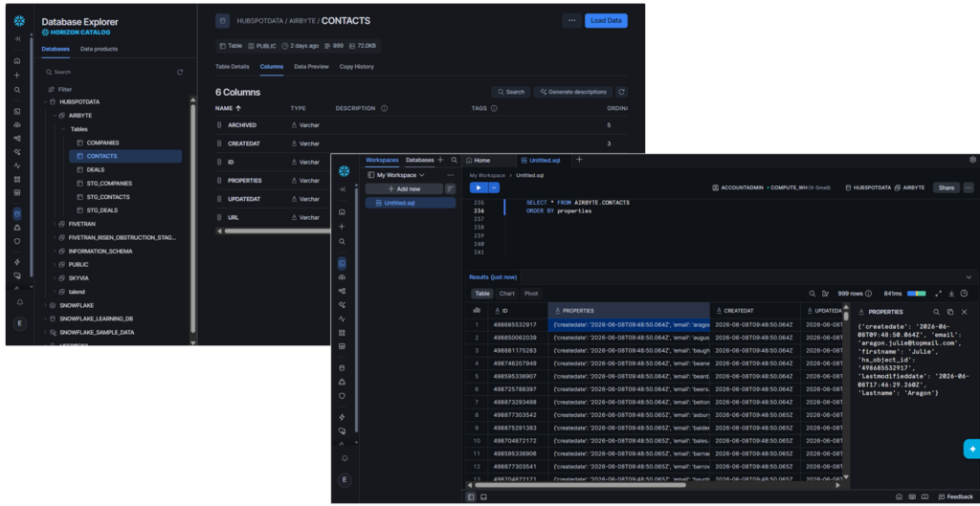
Task: Search workspace files with magnifier beside Databases tab
Action: pos(455,160)
